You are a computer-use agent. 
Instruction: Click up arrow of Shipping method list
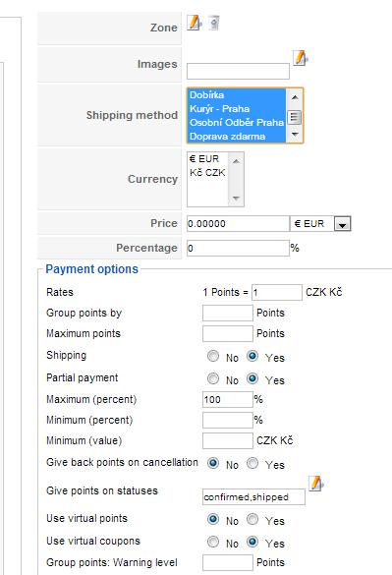pyautogui.click(x=295, y=97)
